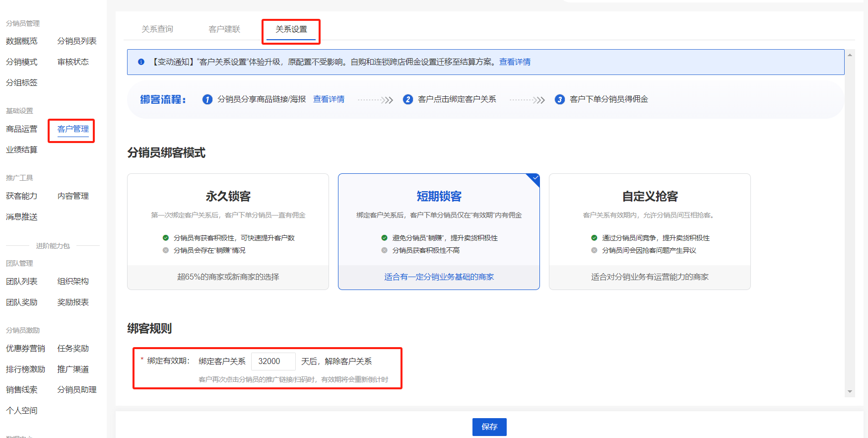Click green check icon beside 分销员有获客积极性
868x438 pixels.
coord(166,238)
